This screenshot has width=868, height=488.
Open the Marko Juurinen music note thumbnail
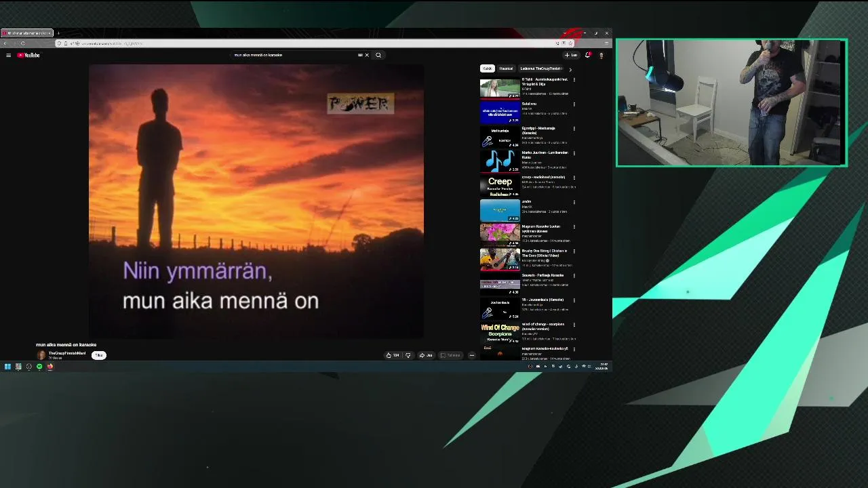tap(500, 161)
